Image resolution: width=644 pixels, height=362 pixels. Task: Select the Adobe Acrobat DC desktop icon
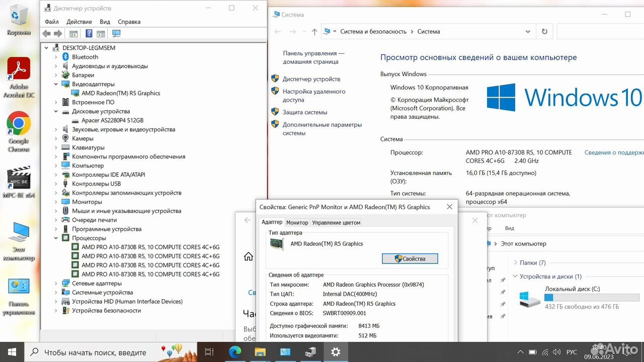(19, 77)
